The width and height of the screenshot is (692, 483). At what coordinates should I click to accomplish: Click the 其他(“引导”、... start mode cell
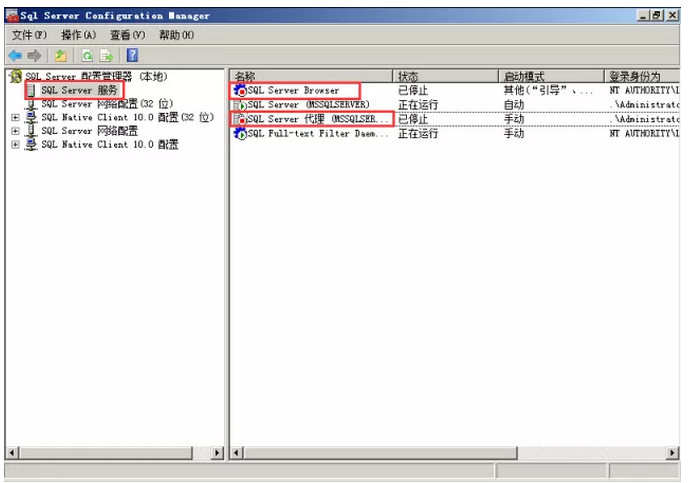(x=547, y=90)
